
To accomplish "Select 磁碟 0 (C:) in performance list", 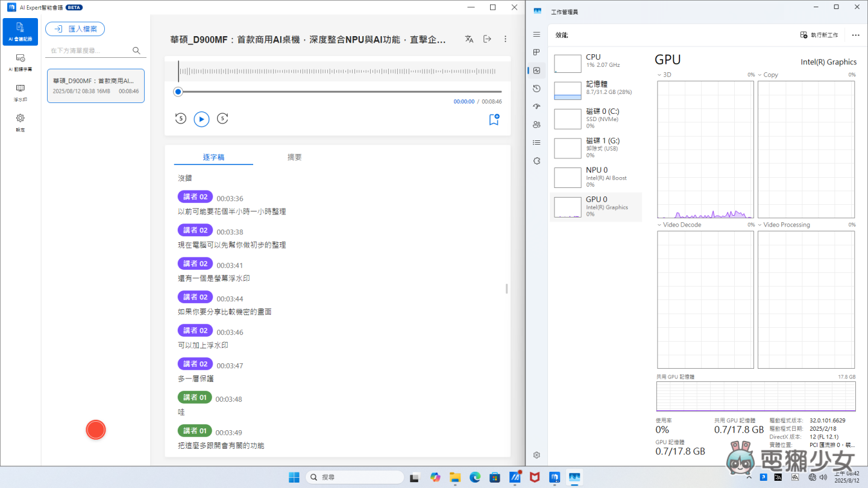I will tap(596, 118).
